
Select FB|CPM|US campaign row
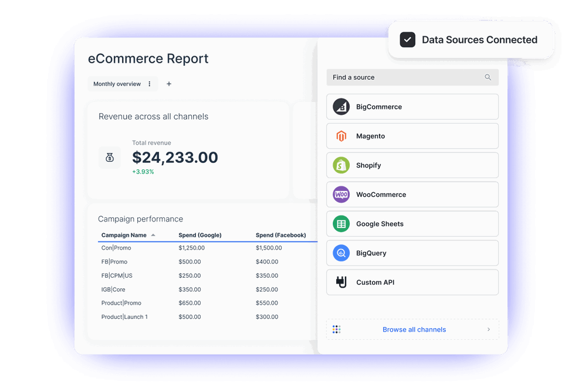(x=208, y=275)
